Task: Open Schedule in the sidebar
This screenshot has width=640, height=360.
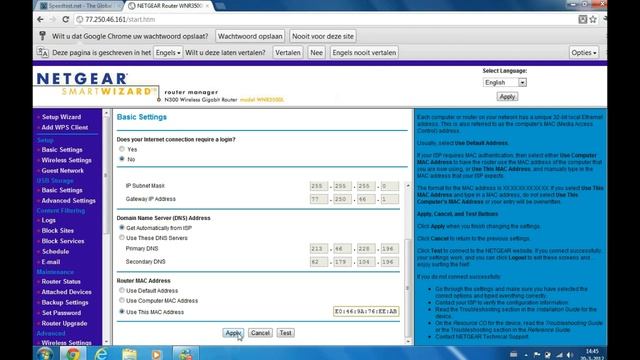Action: (x=55, y=251)
